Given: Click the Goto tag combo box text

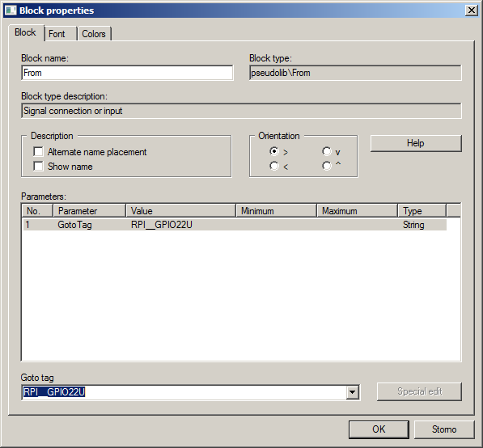Looking at the screenshot, I should pos(54,392).
